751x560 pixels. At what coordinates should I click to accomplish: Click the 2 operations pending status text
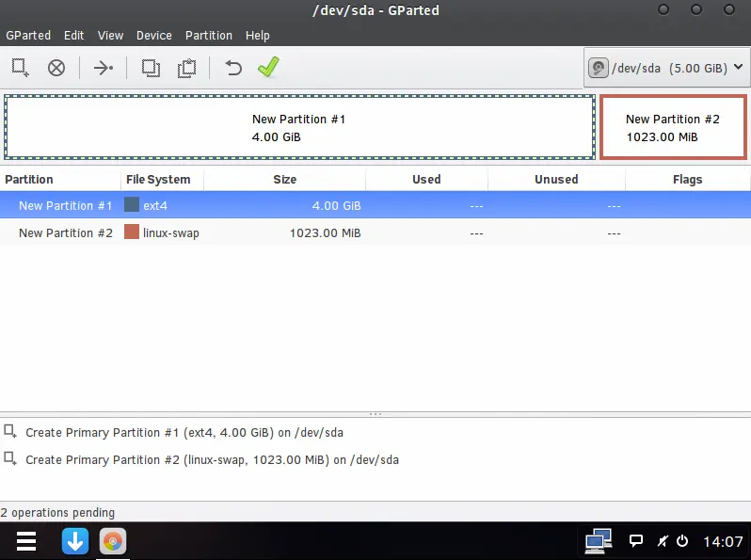(57, 513)
